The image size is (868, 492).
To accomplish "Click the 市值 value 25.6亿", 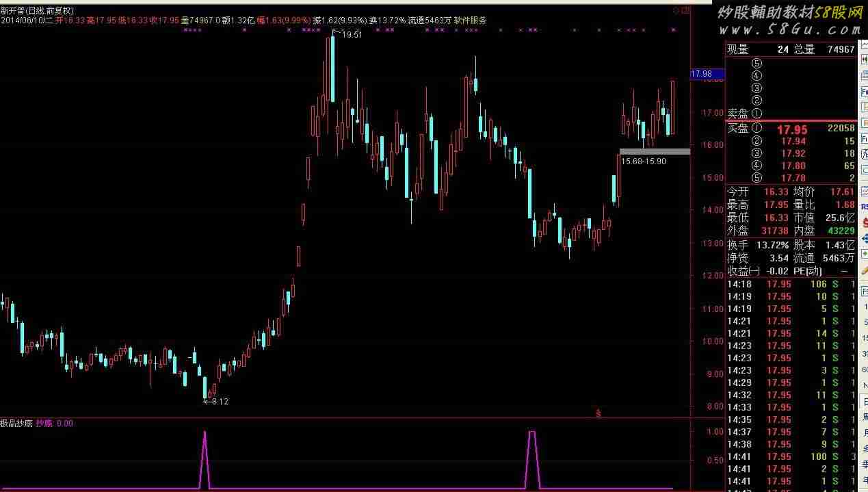I will click(x=840, y=218).
